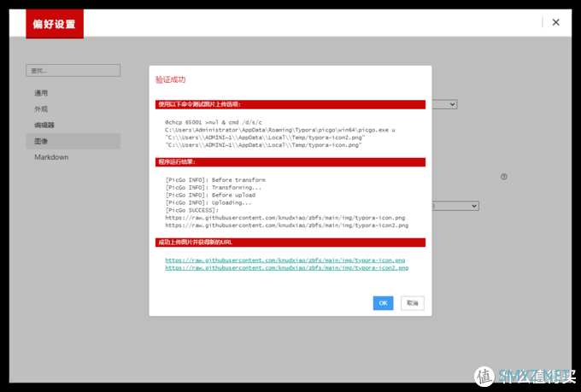This screenshot has height=392, width=581.
Task: Open the upper dropdown behind the dialog
Action: tap(444, 104)
